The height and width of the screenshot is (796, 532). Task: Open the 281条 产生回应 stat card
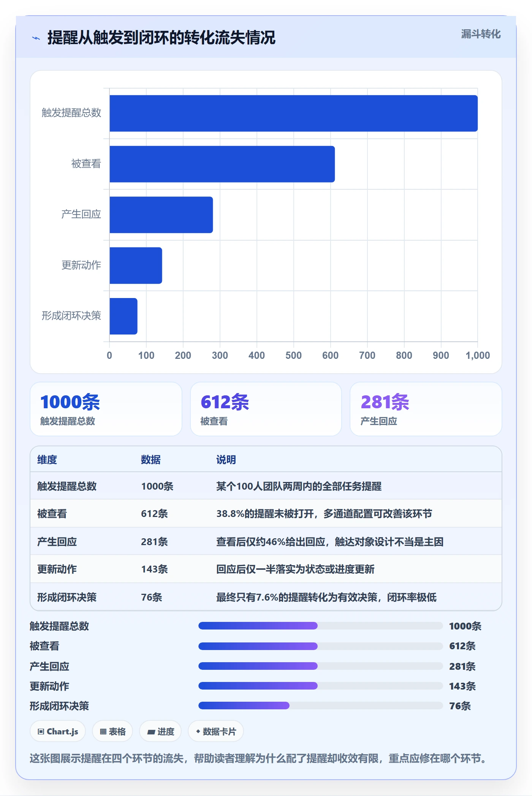(426, 409)
